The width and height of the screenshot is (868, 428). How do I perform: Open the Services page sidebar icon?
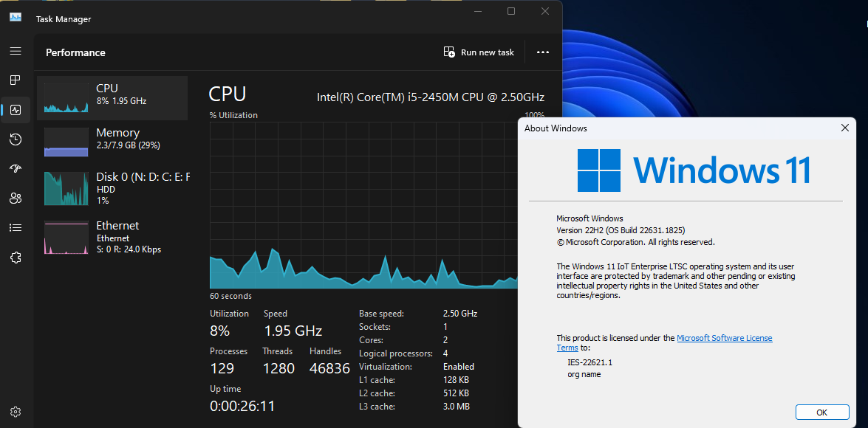16,257
